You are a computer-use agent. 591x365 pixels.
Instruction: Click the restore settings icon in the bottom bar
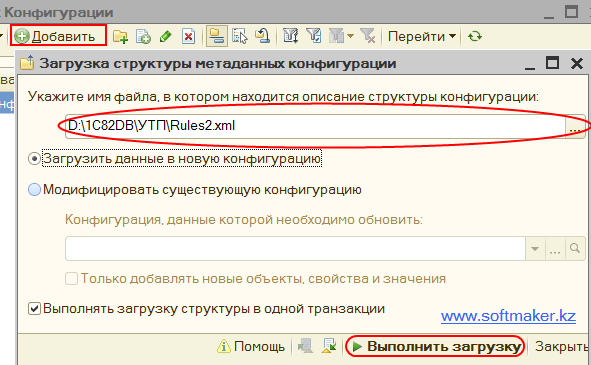click(305, 346)
